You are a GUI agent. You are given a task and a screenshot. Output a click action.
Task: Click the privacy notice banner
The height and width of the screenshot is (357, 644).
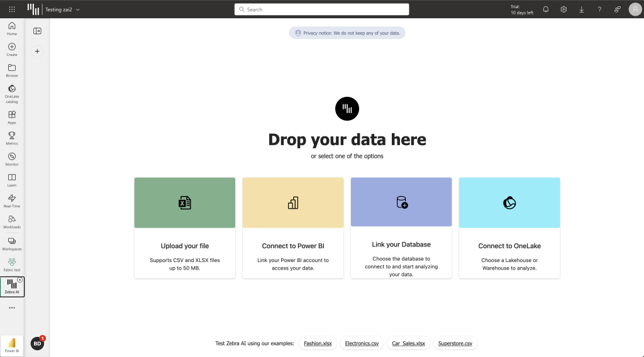coord(347,33)
